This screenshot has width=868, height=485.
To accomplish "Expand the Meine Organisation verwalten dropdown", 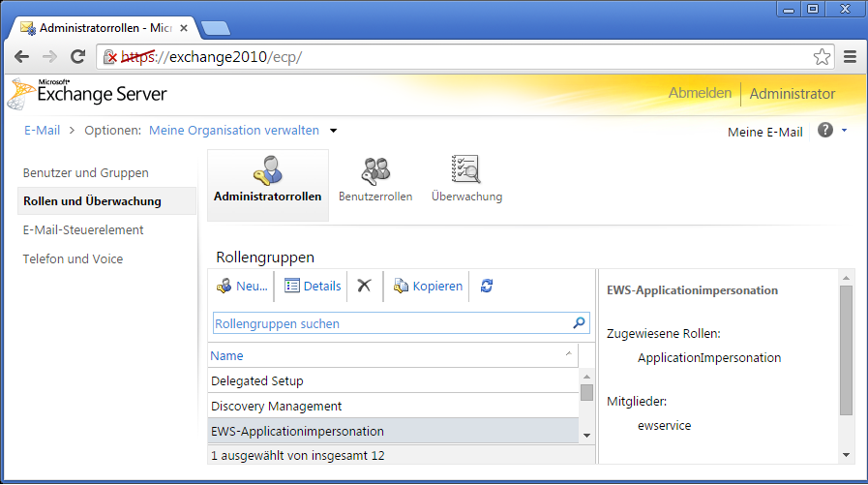I will (x=334, y=131).
